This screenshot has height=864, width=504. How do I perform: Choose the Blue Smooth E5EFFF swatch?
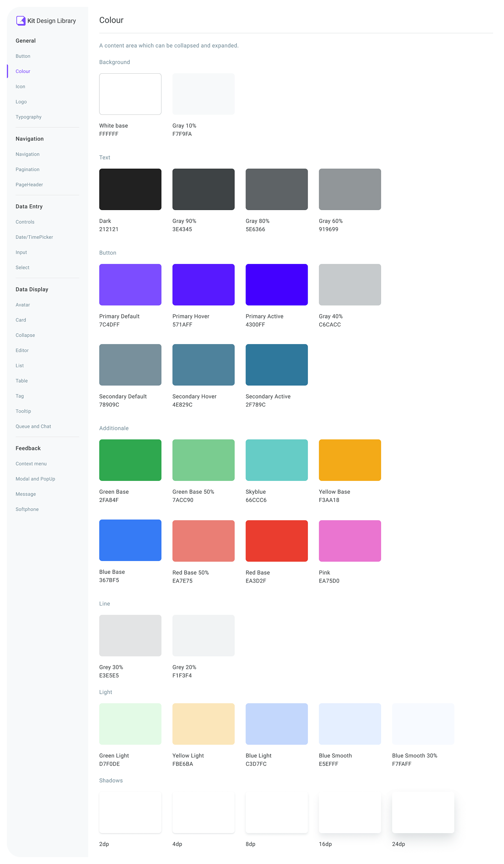(350, 724)
